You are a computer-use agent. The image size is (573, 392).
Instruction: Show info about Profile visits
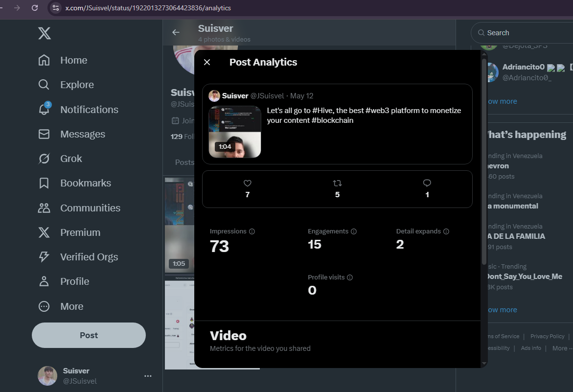350,277
